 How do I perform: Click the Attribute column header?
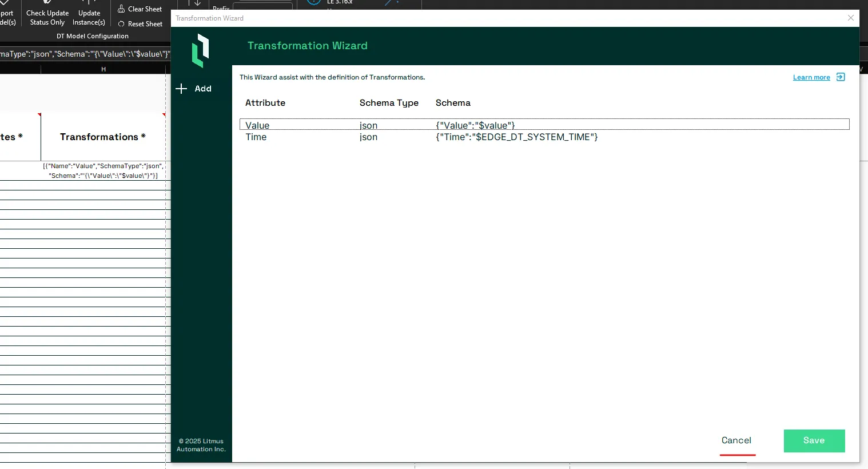point(265,103)
